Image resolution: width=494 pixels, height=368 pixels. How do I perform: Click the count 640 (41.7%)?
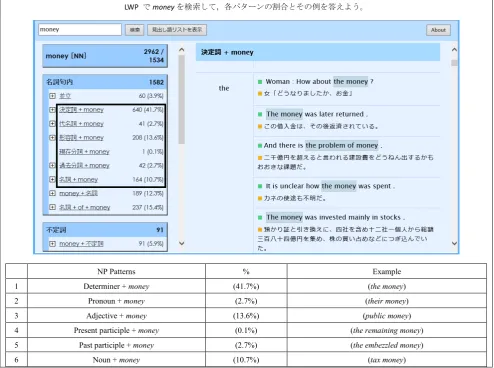pos(148,110)
